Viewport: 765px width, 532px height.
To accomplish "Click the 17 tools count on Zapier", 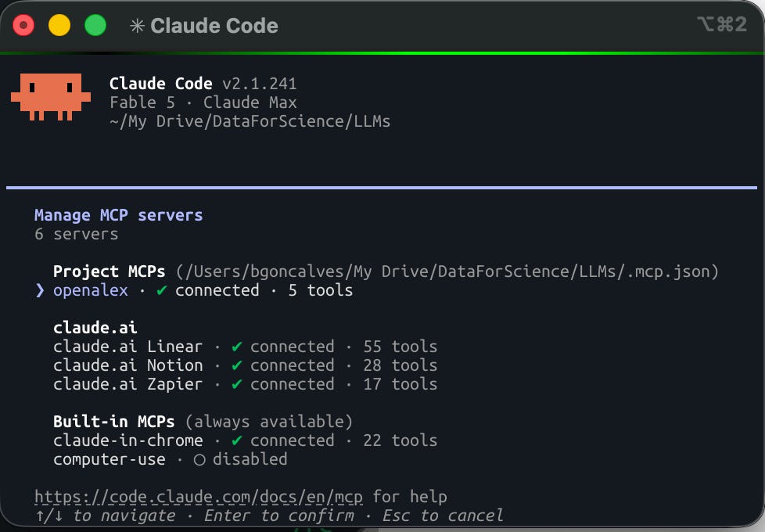I will click(x=400, y=384).
